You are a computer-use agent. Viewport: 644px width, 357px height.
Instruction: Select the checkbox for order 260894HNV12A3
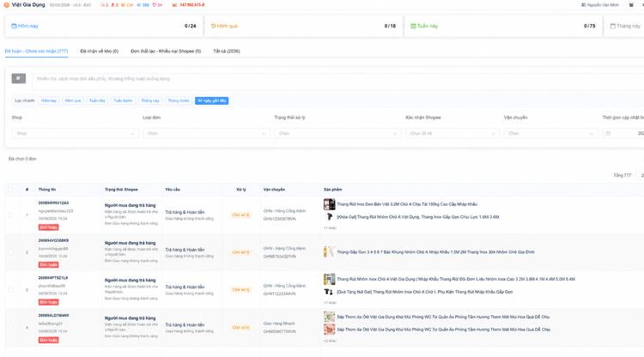(10, 215)
